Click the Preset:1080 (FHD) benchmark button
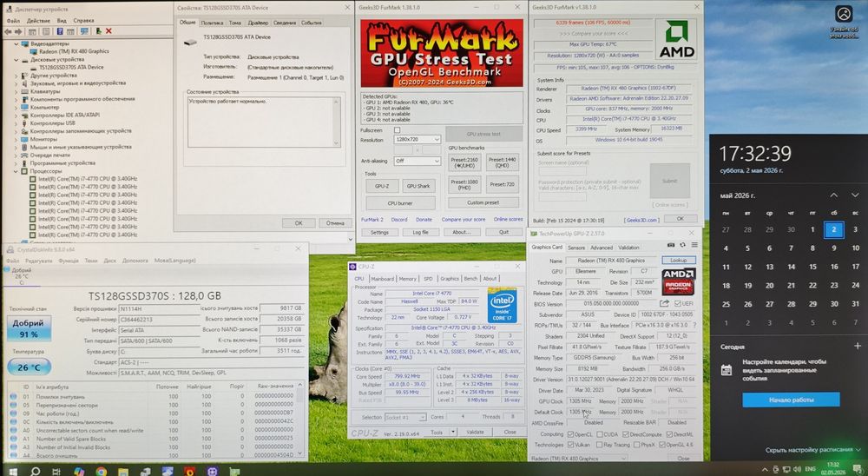 tap(464, 184)
